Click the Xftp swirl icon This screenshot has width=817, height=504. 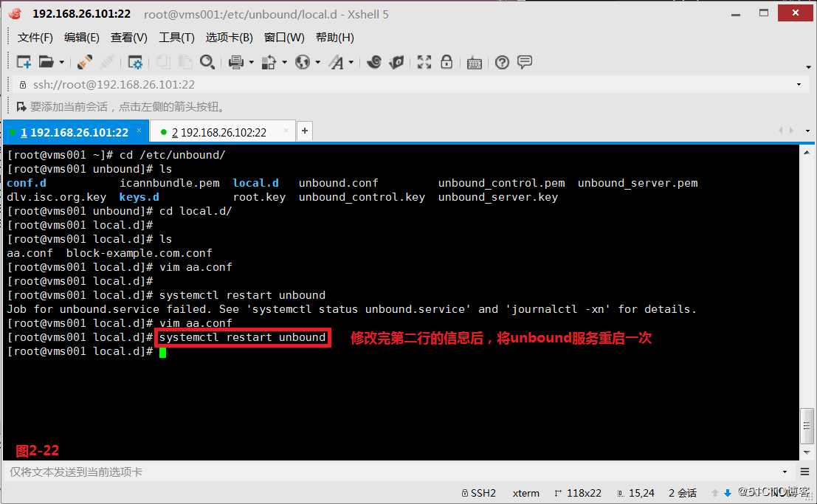click(373, 63)
